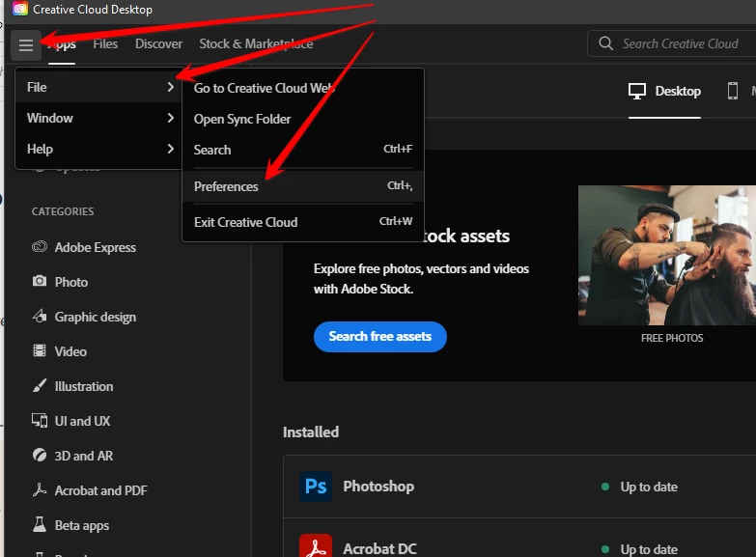Open the Adobe Express category
756x557 pixels.
[x=95, y=247]
